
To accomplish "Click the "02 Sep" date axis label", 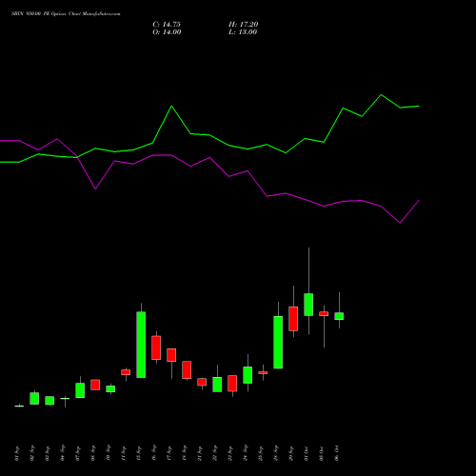I will [32, 453].
